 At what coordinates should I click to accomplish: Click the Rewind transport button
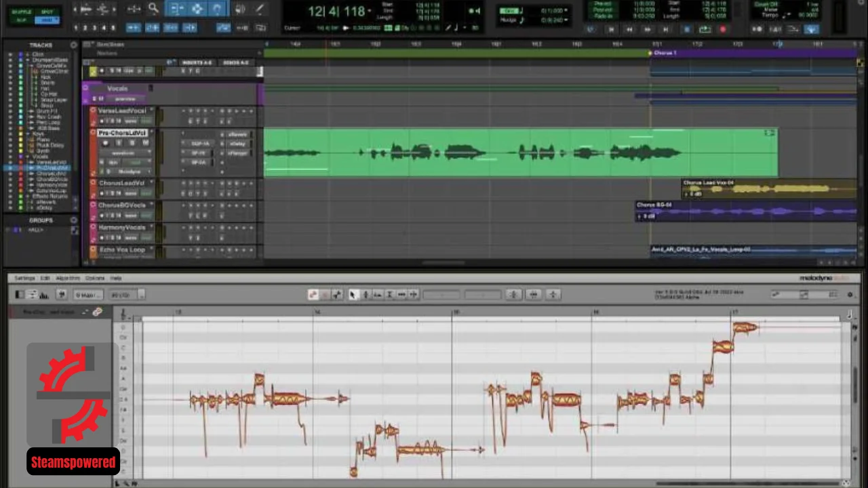[x=629, y=29]
